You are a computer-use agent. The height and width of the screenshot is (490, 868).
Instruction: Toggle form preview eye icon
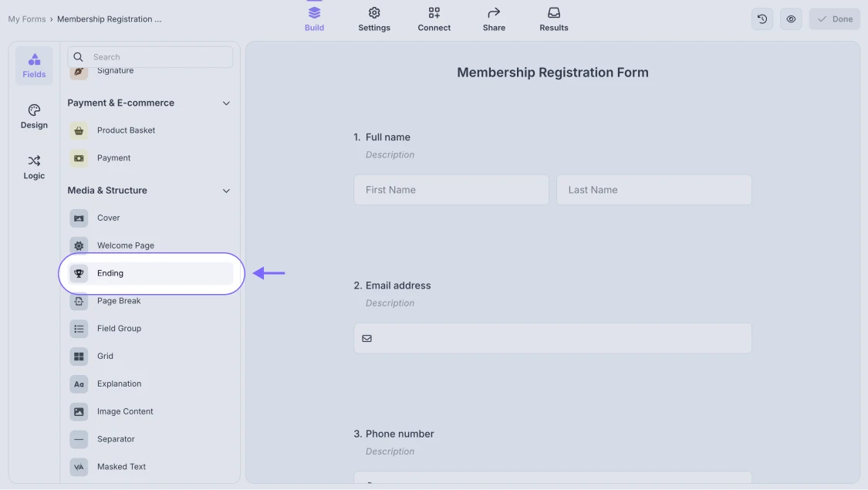791,19
